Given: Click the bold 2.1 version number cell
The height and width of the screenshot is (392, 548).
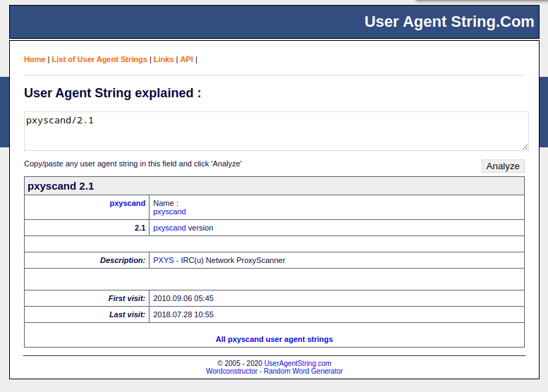Looking at the screenshot, I should click(x=140, y=228).
